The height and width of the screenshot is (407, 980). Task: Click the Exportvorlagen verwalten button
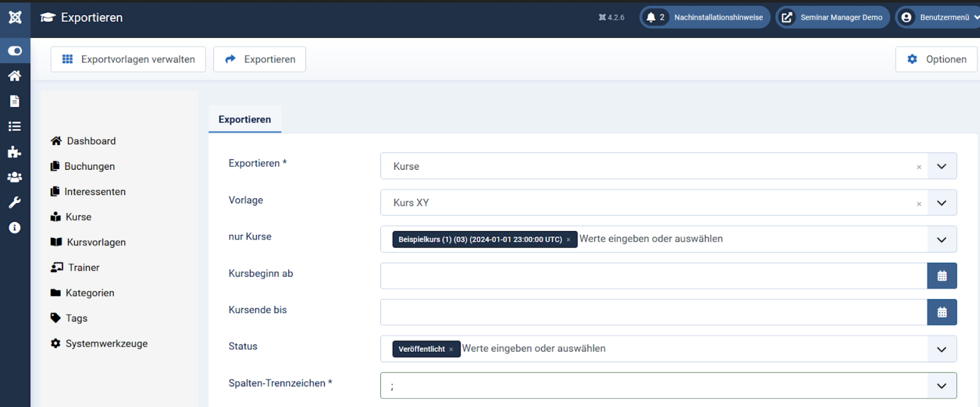128,59
